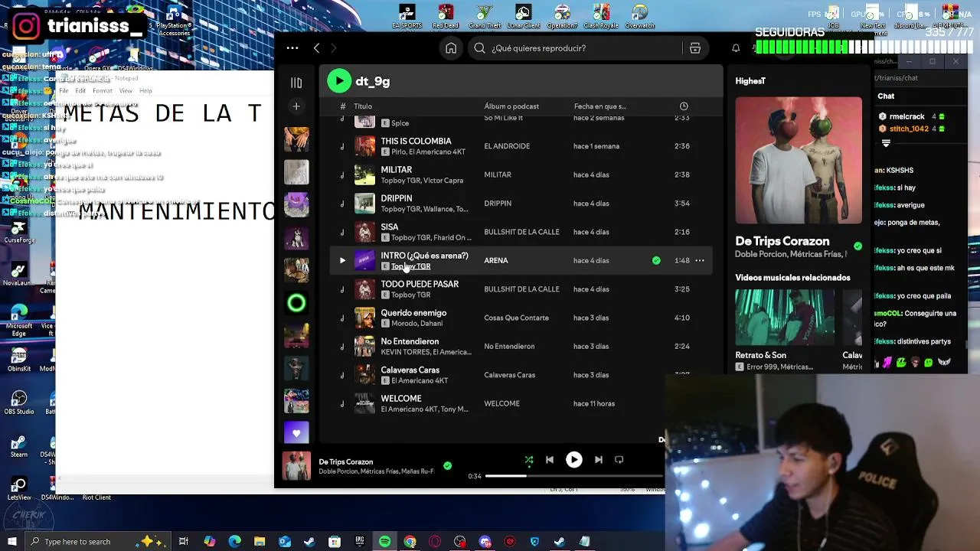
Task: Open more options for INTRO track
Action: (x=700, y=260)
